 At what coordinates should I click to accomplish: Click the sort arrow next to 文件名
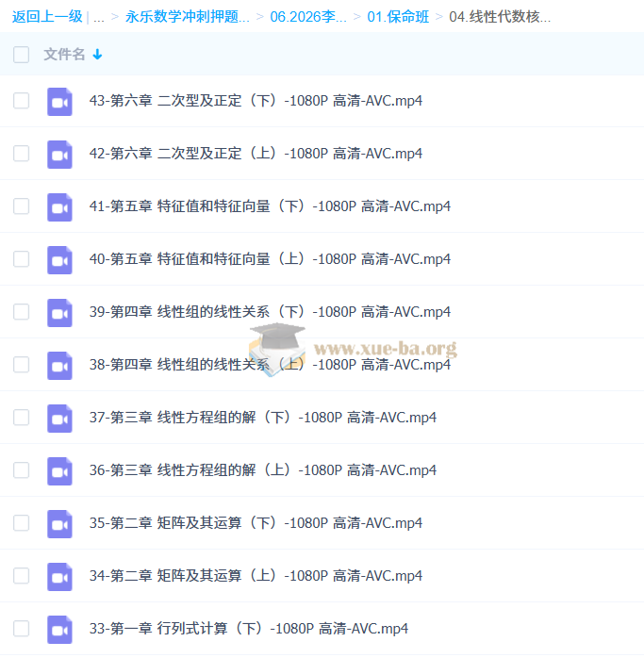coord(97,55)
